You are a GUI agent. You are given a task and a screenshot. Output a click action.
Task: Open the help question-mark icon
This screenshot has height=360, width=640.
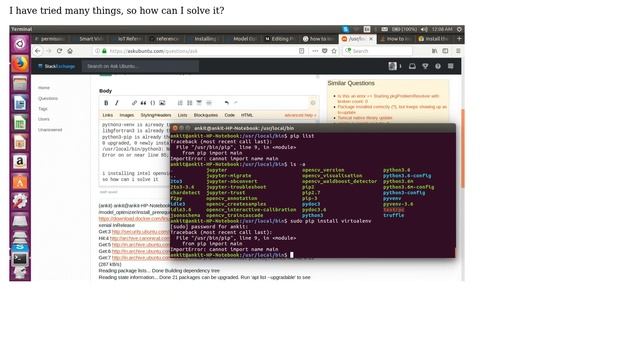pos(438,66)
